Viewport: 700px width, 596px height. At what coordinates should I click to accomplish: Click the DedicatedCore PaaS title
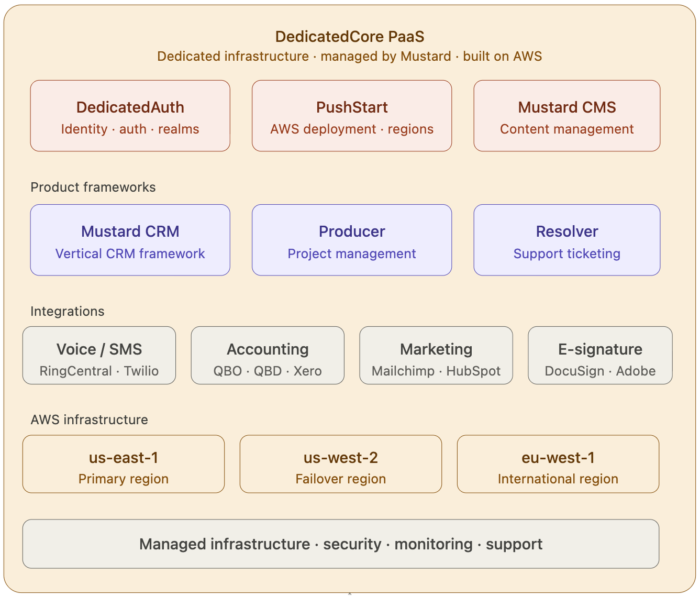350,37
